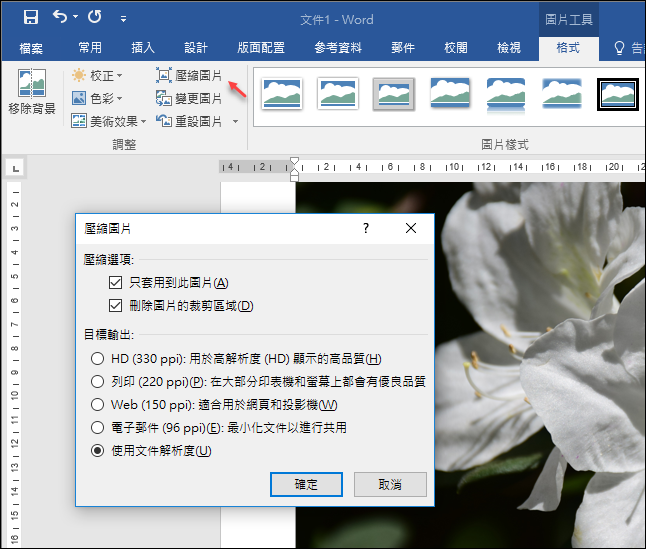Screen dimensions: 646x549
Task: Select Web (150 ppi) radio option
Action: click(x=97, y=404)
